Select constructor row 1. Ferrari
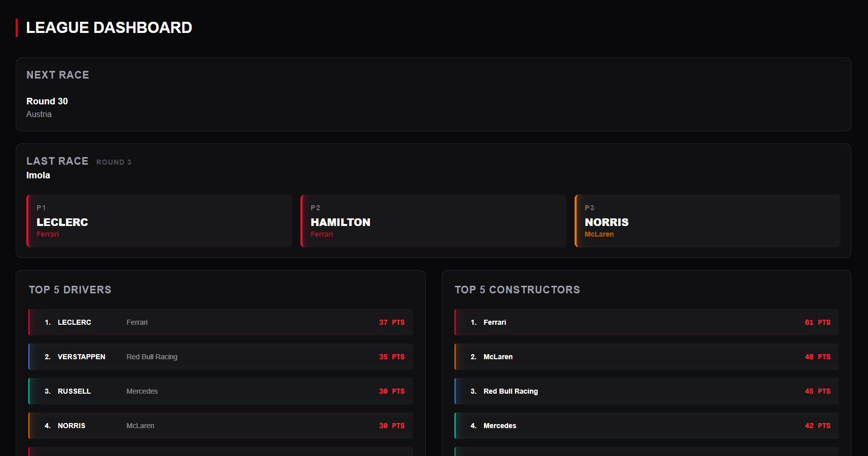Viewport: 868px width, 456px height. pyautogui.click(x=647, y=322)
